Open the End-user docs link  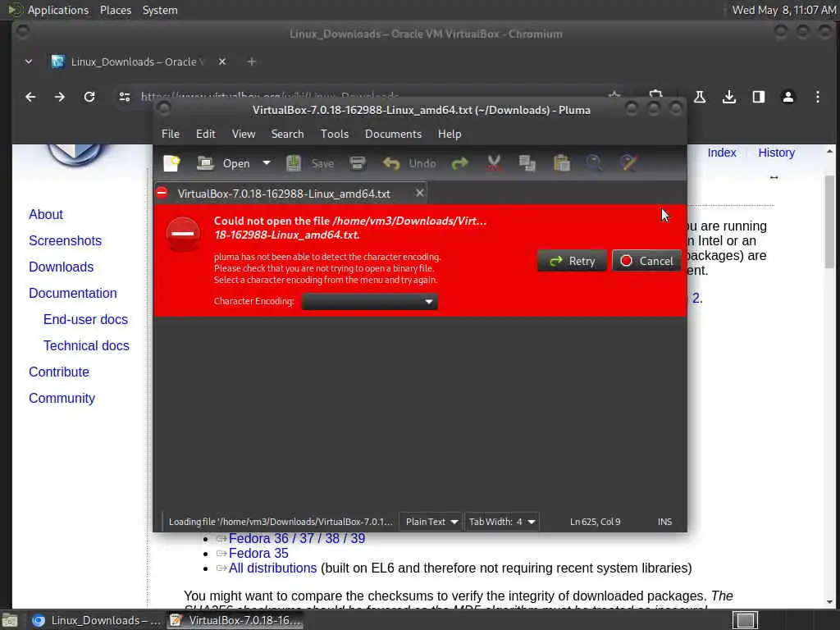(85, 319)
